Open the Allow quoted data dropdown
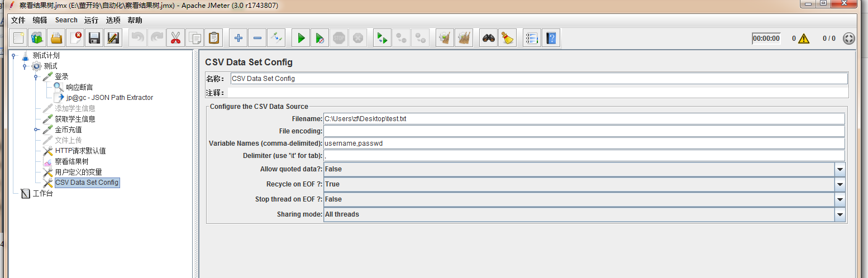868x278 pixels. [x=840, y=169]
